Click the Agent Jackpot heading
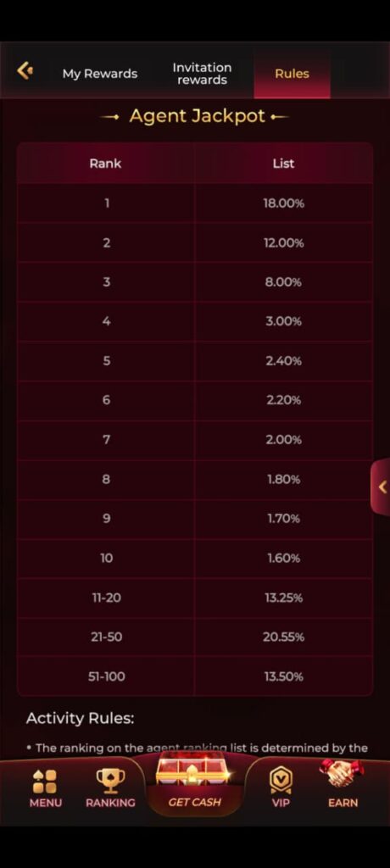The image size is (390, 868). (197, 116)
